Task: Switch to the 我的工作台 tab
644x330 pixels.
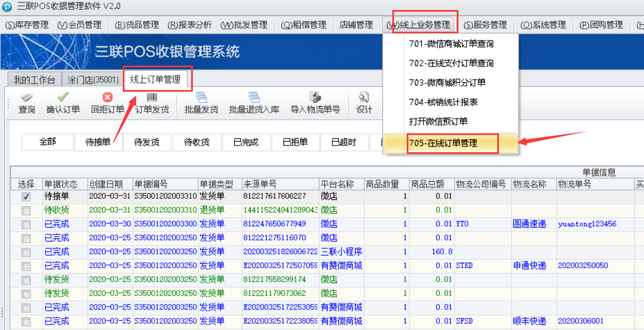Action: tap(34, 80)
